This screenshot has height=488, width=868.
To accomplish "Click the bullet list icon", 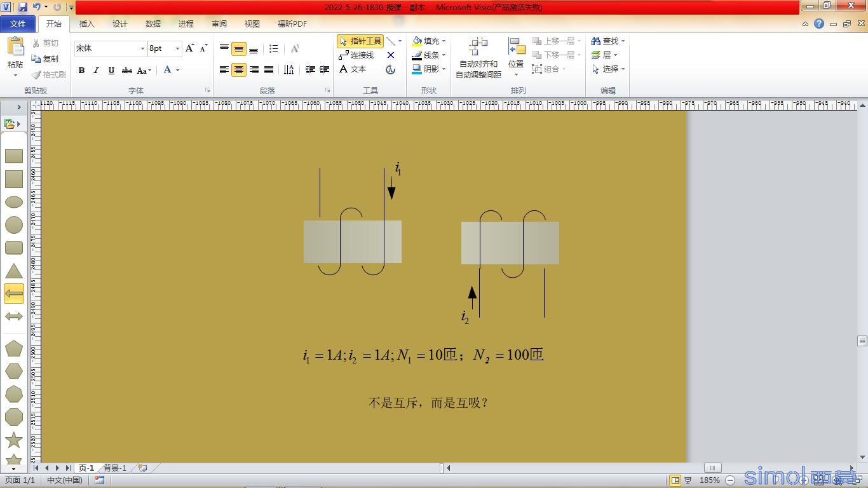I will tap(273, 48).
